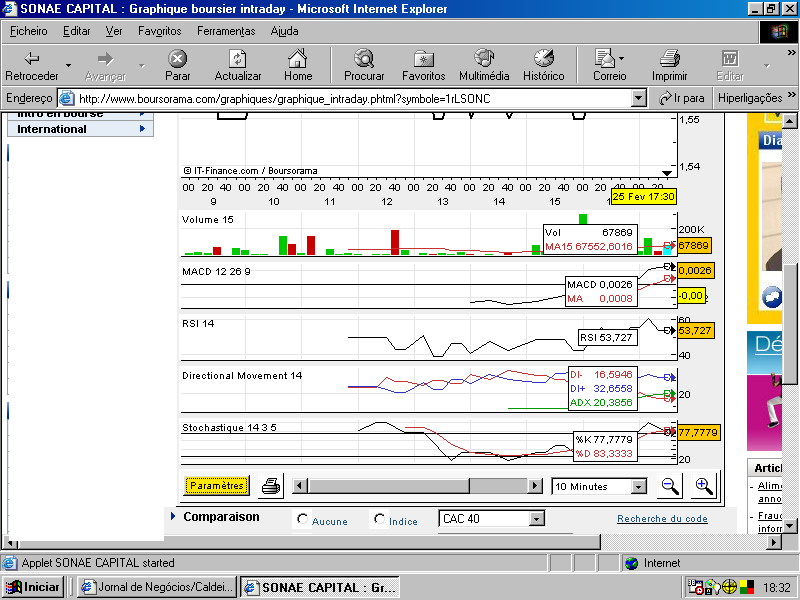Open the Ajuda menu
800x600 pixels.
pyautogui.click(x=284, y=31)
